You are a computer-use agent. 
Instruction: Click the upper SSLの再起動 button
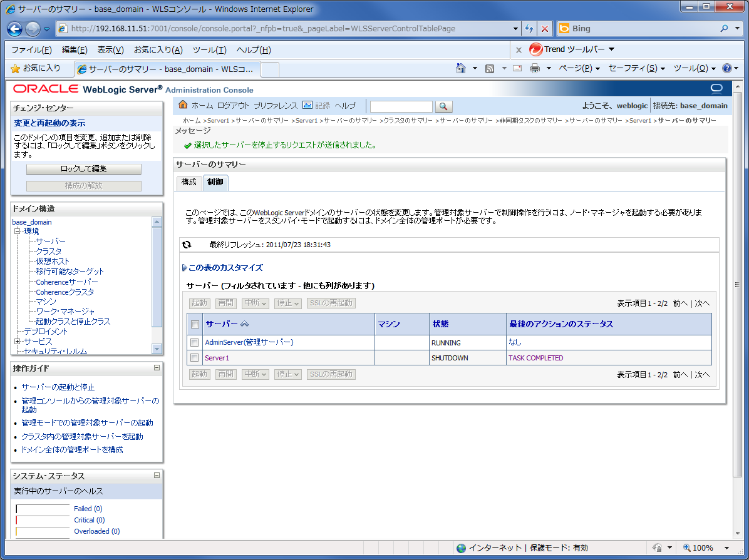[x=331, y=303]
